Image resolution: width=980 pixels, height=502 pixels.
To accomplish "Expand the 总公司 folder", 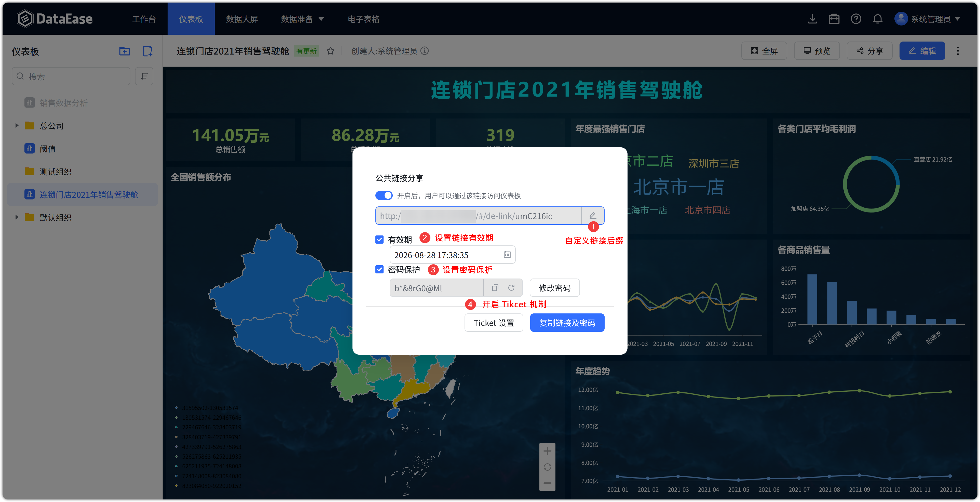I will click(x=17, y=126).
